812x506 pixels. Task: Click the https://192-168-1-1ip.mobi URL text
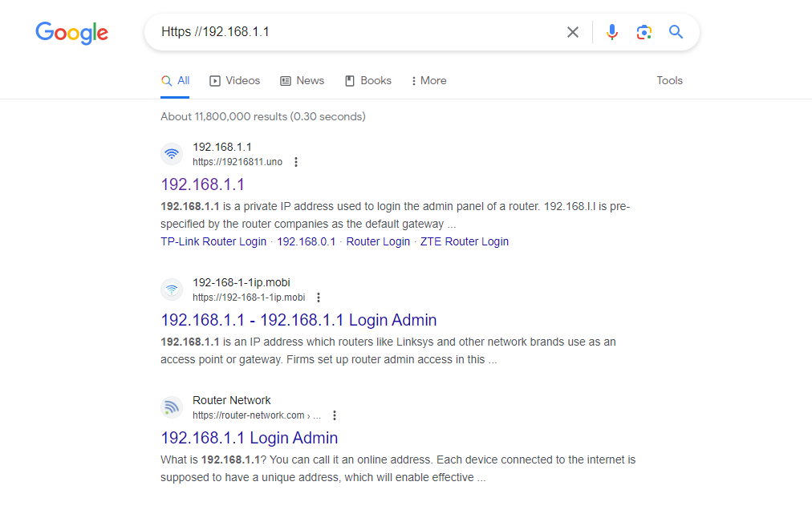coord(249,298)
